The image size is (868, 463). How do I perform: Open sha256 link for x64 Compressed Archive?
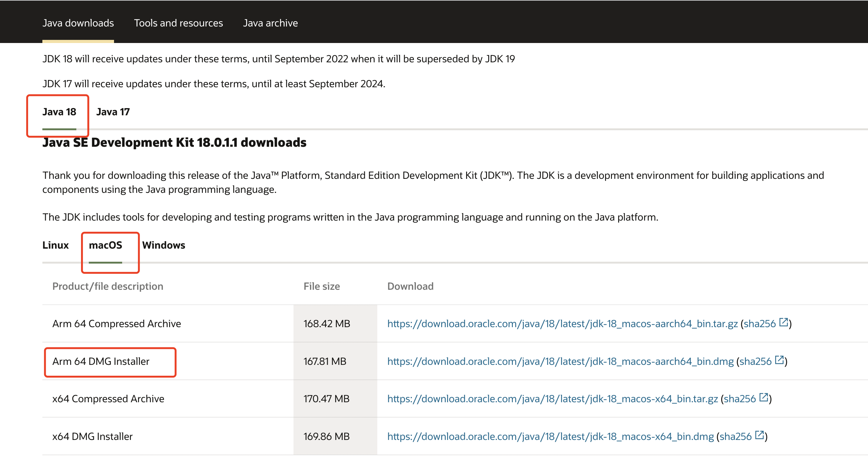[x=740, y=399]
